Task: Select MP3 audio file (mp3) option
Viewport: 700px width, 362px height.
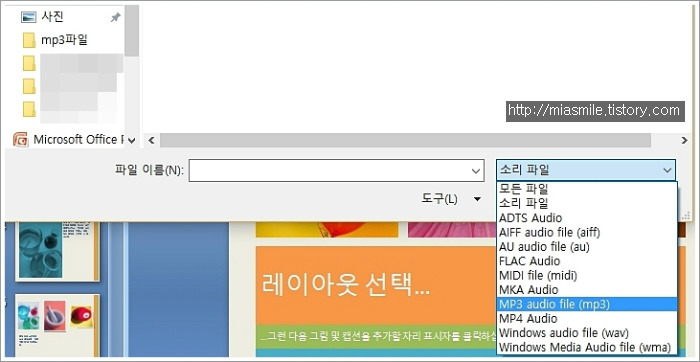Action: click(587, 304)
